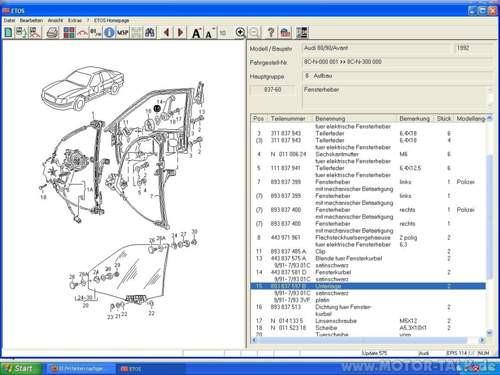Select the highlighted Unterlage row 15
This screenshot has height=375, width=500.
coord(368,286)
